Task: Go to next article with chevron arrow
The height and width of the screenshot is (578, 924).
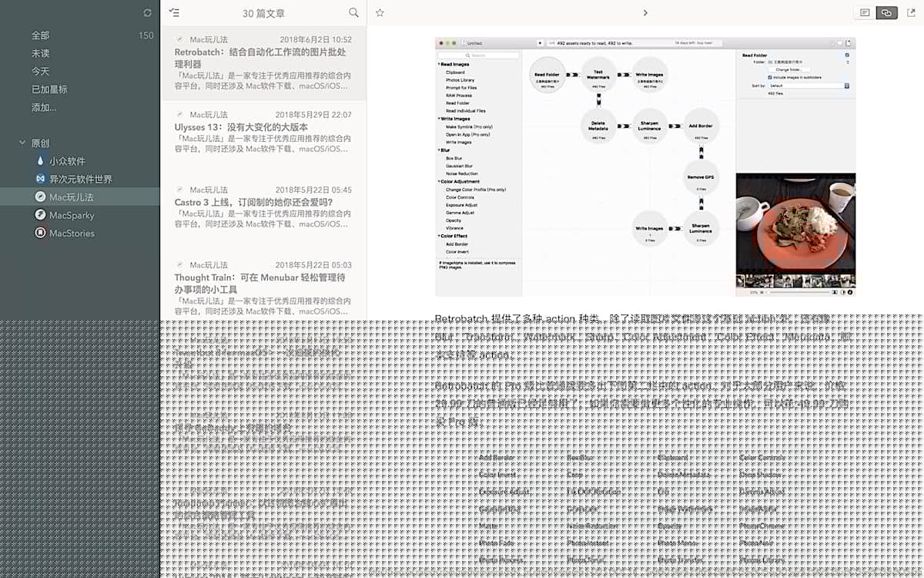Action: pyautogui.click(x=645, y=13)
